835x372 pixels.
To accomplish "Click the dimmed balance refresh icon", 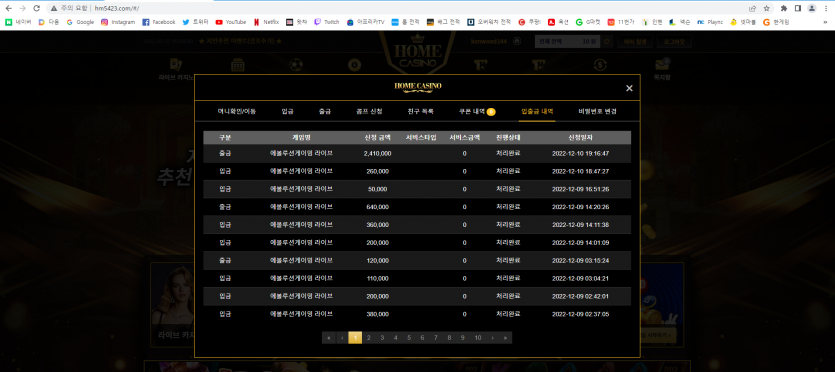I will [x=606, y=42].
